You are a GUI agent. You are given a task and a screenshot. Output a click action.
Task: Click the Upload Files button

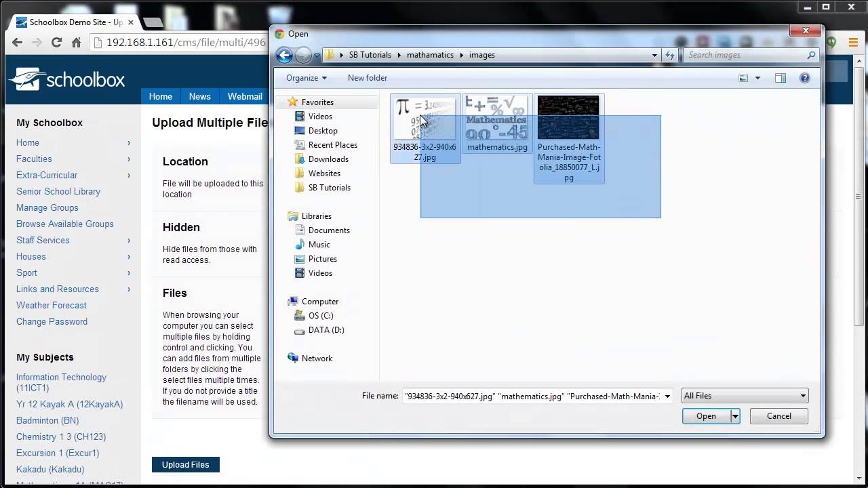pos(186,464)
